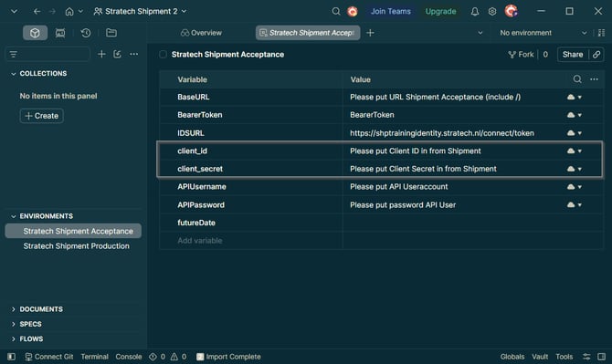Image resolution: width=612 pixels, height=364 pixels.
Task: Go back with the left arrow
Action: click(x=37, y=11)
